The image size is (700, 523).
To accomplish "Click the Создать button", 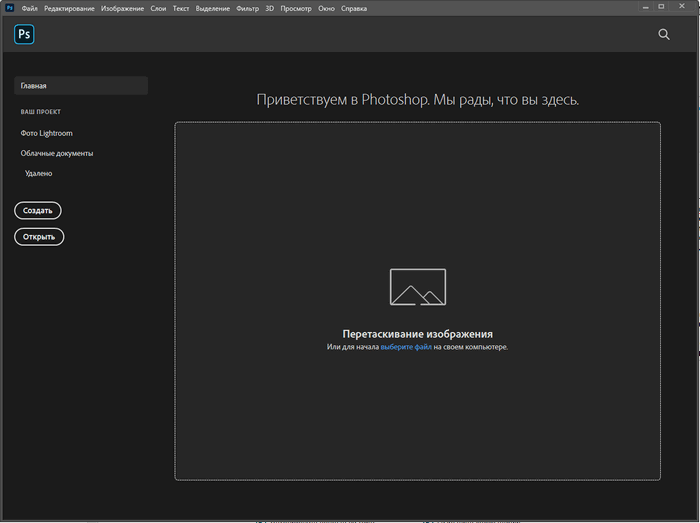I will point(38,211).
